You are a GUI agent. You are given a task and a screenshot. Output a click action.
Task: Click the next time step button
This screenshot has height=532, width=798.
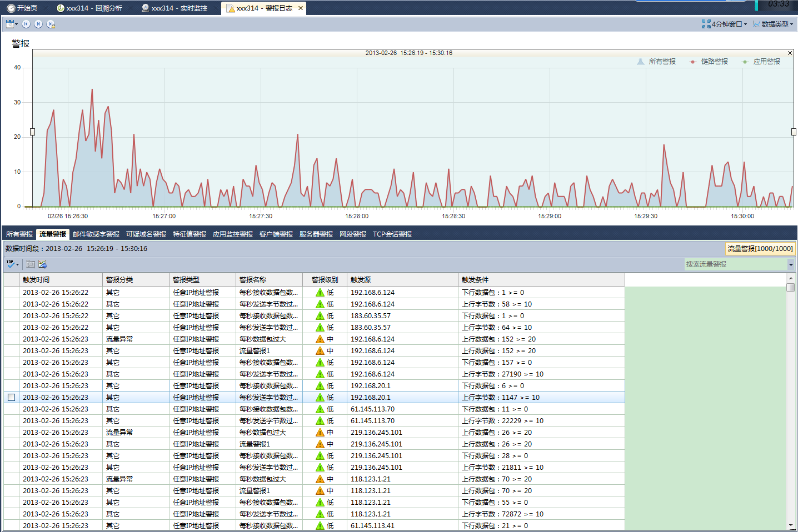point(38,24)
